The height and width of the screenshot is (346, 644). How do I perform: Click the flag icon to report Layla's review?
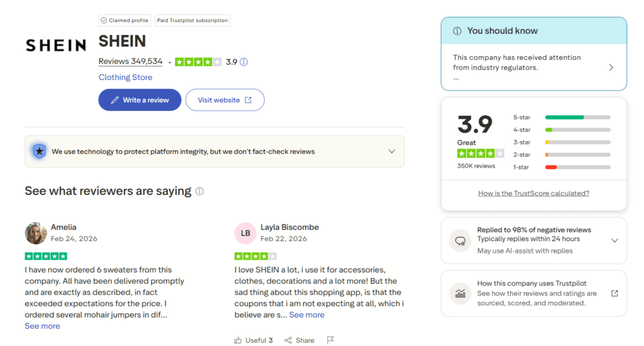coord(330,340)
